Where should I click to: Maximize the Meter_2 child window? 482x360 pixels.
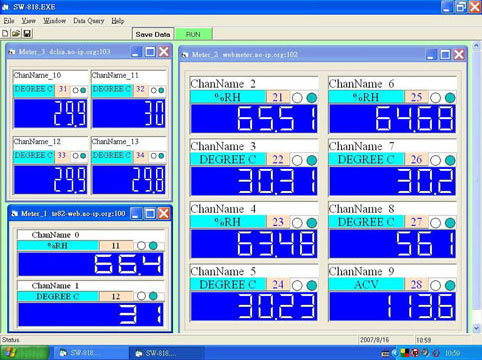(x=445, y=55)
